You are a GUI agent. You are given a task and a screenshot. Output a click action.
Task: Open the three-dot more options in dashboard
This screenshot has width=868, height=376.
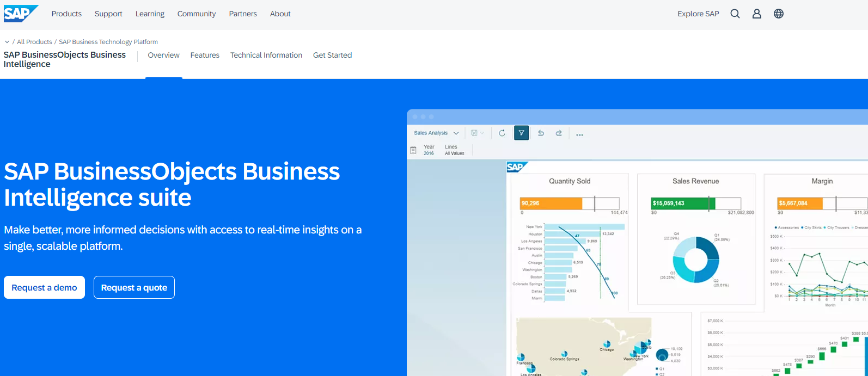click(x=579, y=134)
